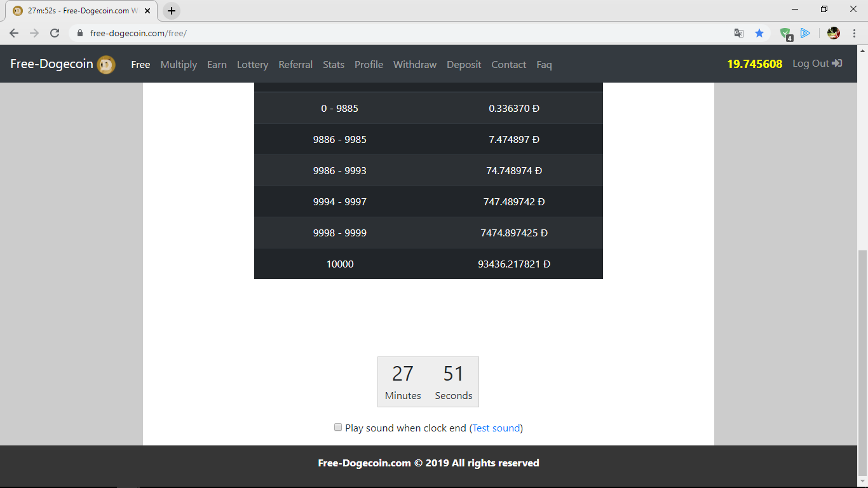Click the Free-Dogecoin brand name link
The image size is (868, 488).
coord(51,64)
